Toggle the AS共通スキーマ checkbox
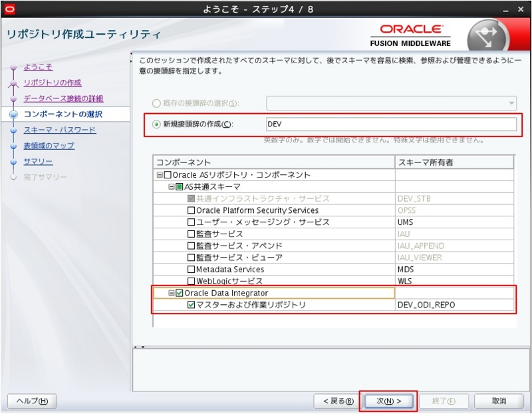 pos(180,187)
